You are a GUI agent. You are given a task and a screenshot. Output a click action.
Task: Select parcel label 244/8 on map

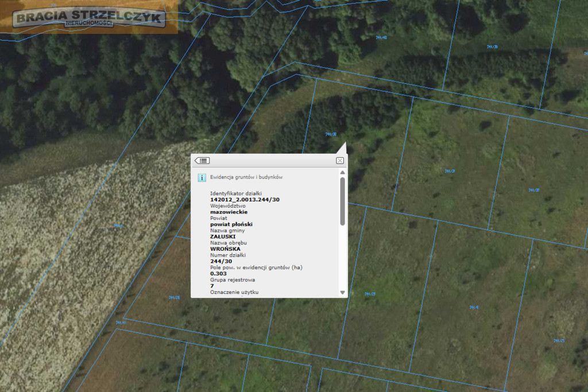pyautogui.click(x=474, y=307)
